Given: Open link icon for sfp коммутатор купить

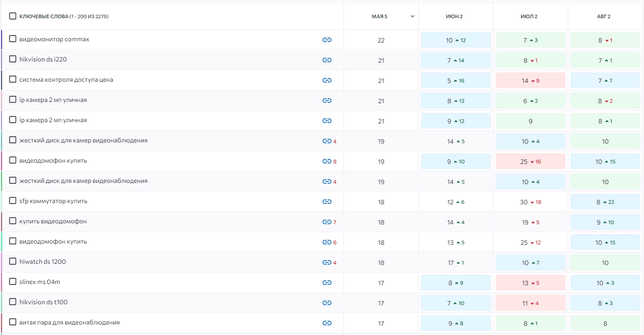Looking at the screenshot, I should point(327,201).
